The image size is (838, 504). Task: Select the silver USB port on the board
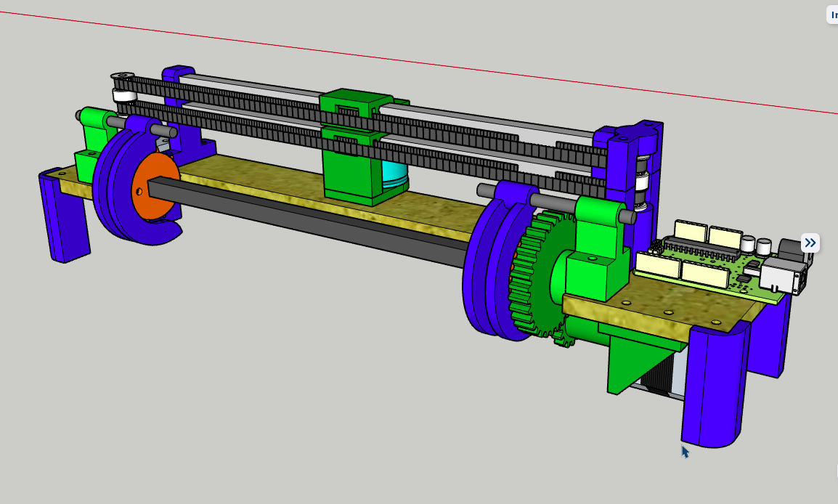click(x=781, y=276)
